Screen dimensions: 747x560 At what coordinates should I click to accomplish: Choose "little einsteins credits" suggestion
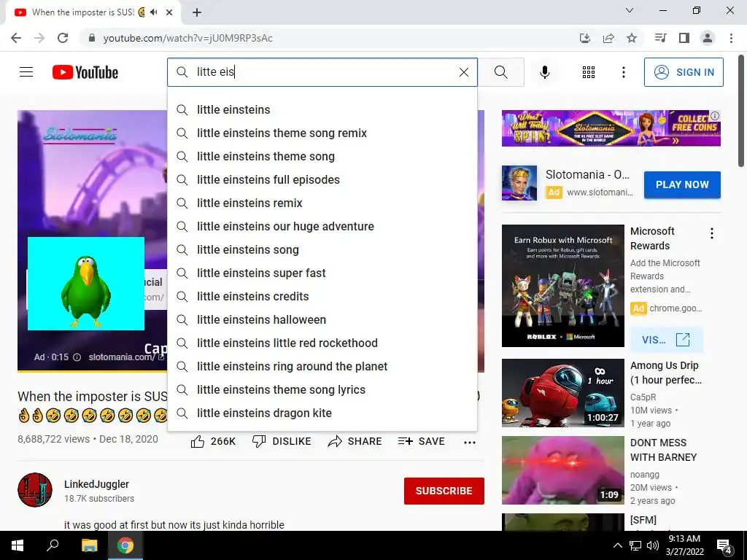[322, 296]
